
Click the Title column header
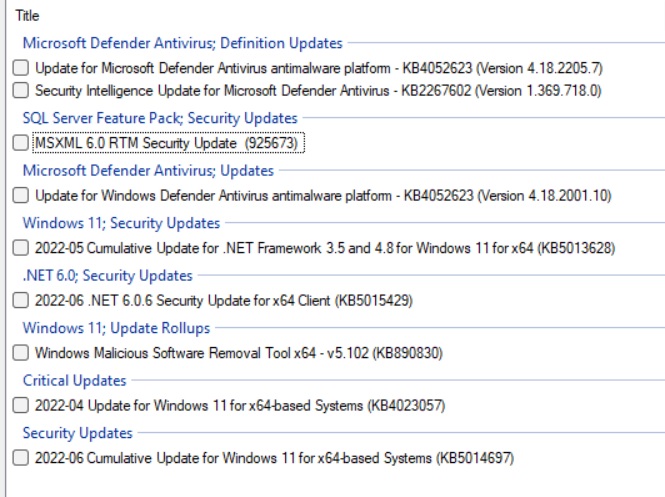(x=27, y=16)
